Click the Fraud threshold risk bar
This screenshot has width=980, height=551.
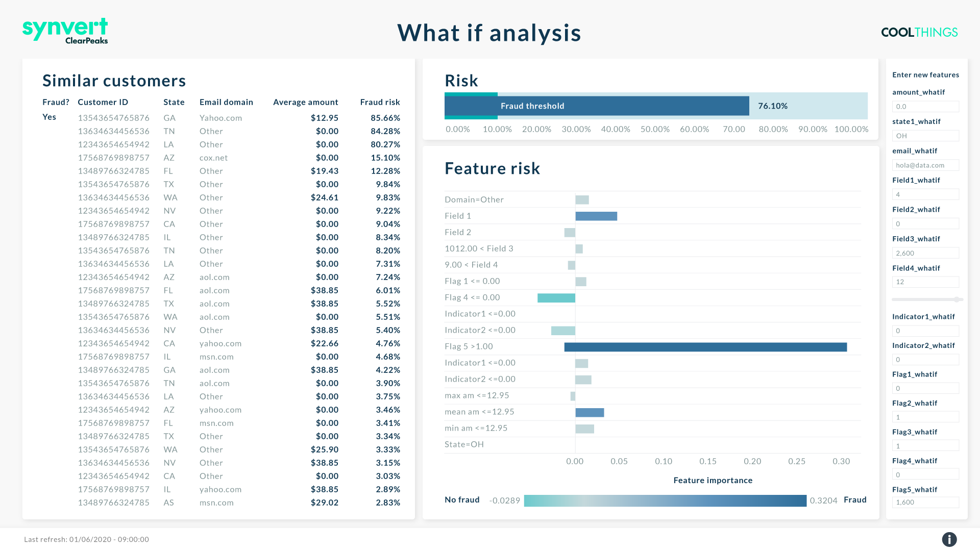click(x=597, y=106)
